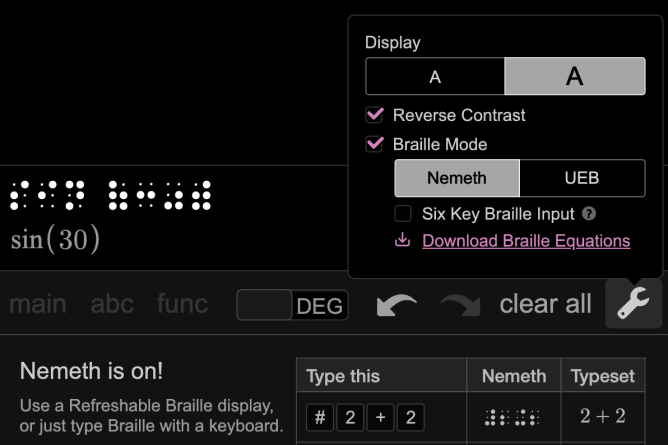Toggle the DEG angle mode switch
Screen dimensions: 668x445
point(292,305)
